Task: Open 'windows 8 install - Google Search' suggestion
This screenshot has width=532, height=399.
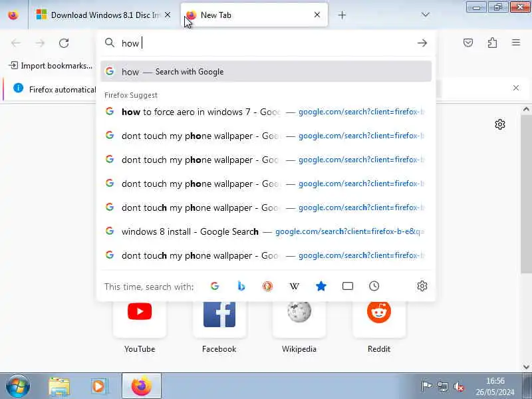Action: 266,231
